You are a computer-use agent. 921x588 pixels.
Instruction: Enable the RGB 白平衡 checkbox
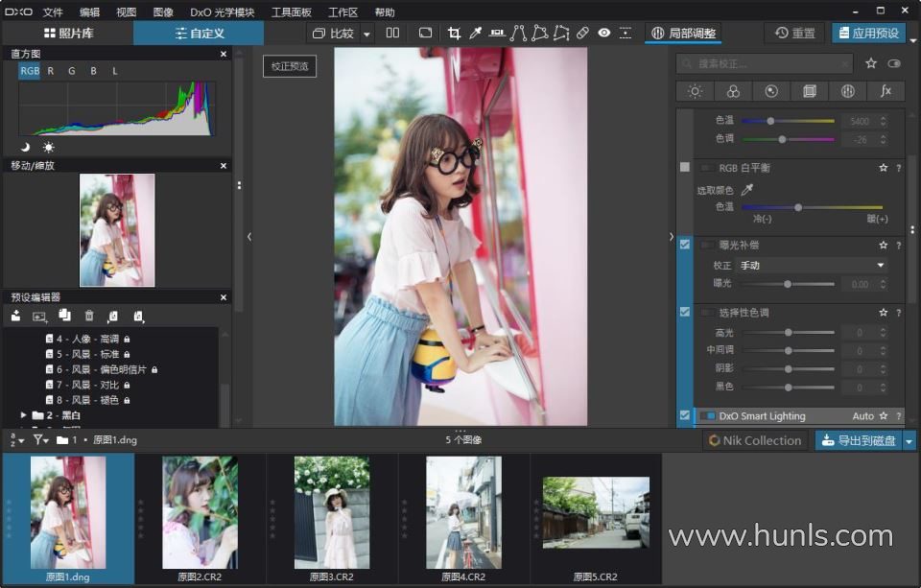[x=684, y=167]
